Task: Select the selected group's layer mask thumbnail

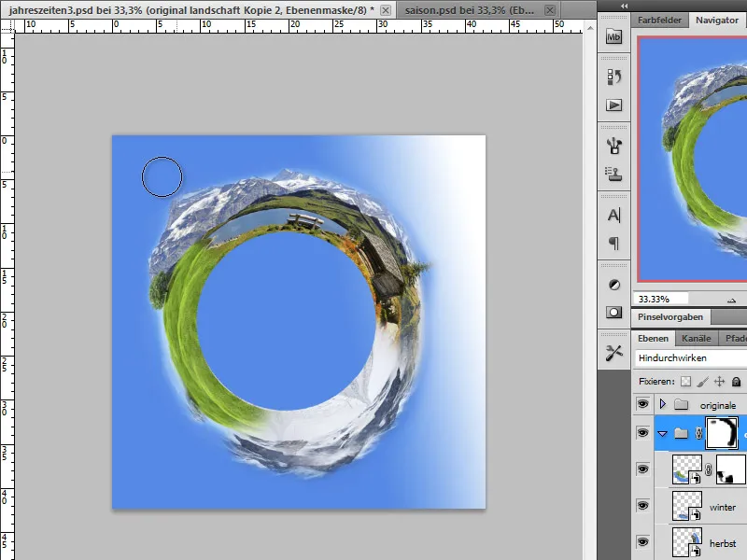Action: click(x=720, y=433)
